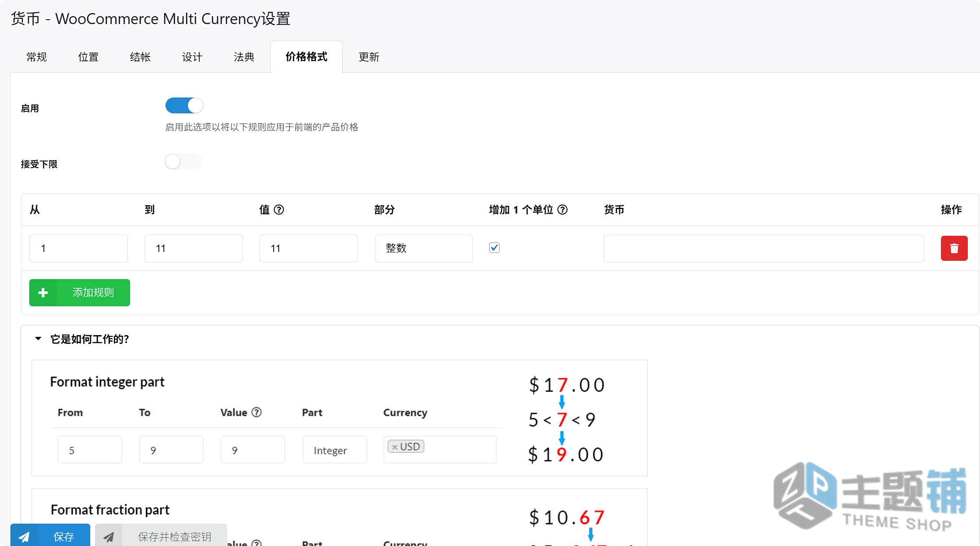Toggle off the 启用 switch

(184, 105)
